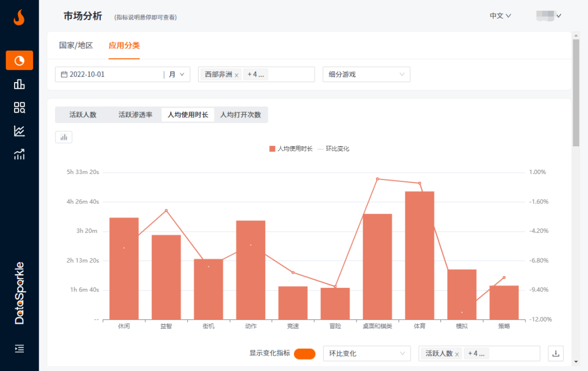
Task: Open the 环比变化 indicator dropdown
Action: pyautogui.click(x=366, y=354)
